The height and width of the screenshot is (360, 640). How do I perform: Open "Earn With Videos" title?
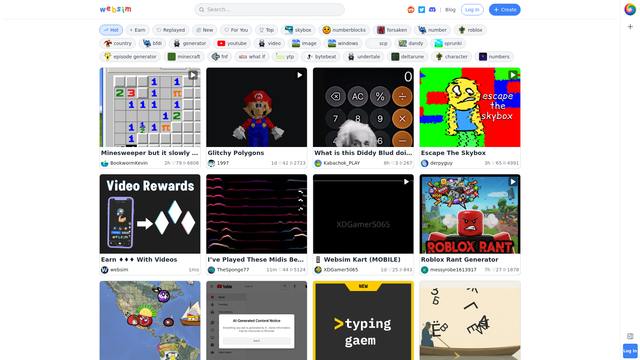coord(139,260)
